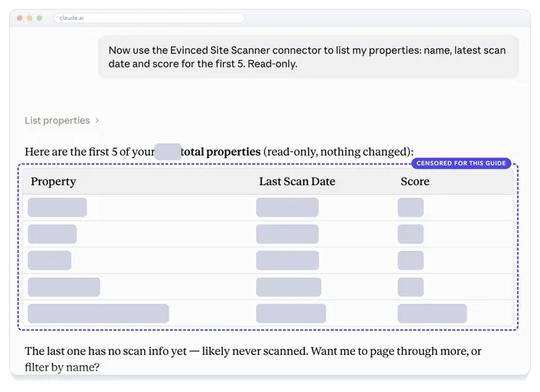Click the green maximize window dot
Image resolution: width=540 pixels, height=392 pixels.
[x=39, y=18]
